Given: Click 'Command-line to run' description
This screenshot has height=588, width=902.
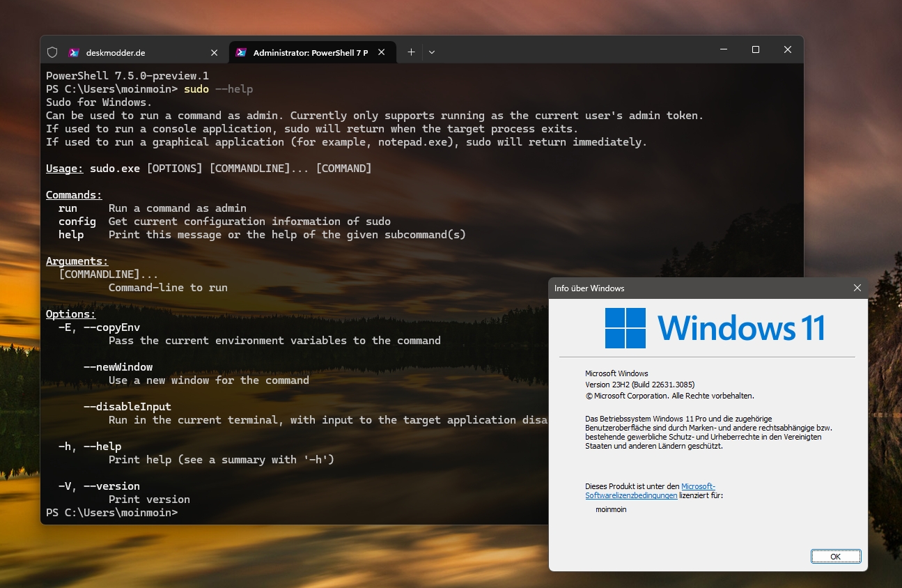Looking at the screenshot, I should (168, 288).
